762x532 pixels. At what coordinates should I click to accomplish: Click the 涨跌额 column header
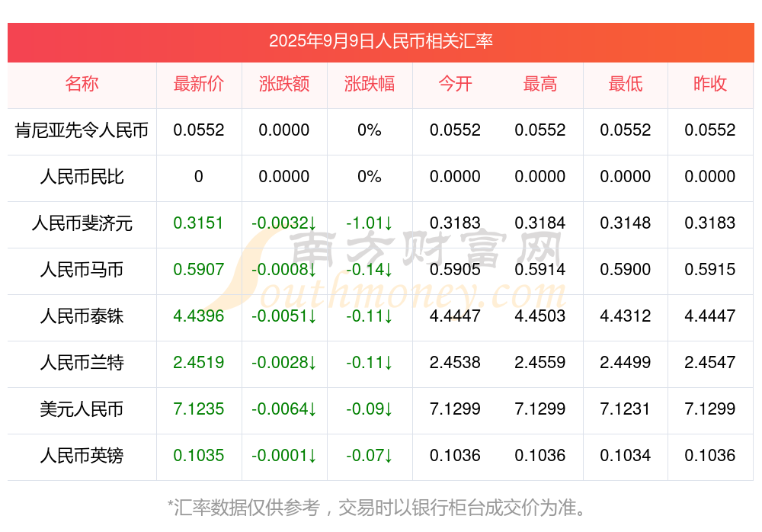283,84
